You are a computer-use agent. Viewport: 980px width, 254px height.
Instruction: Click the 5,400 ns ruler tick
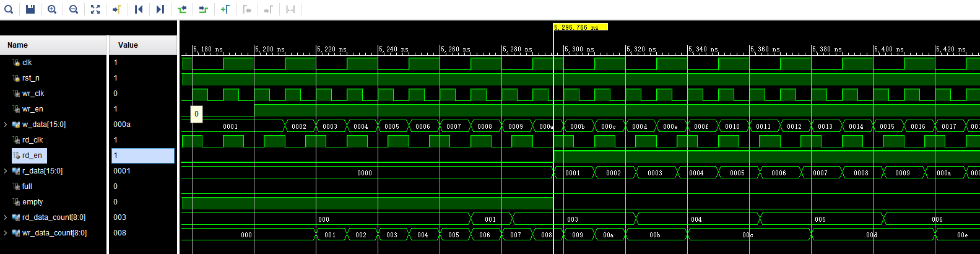point(888,49)
